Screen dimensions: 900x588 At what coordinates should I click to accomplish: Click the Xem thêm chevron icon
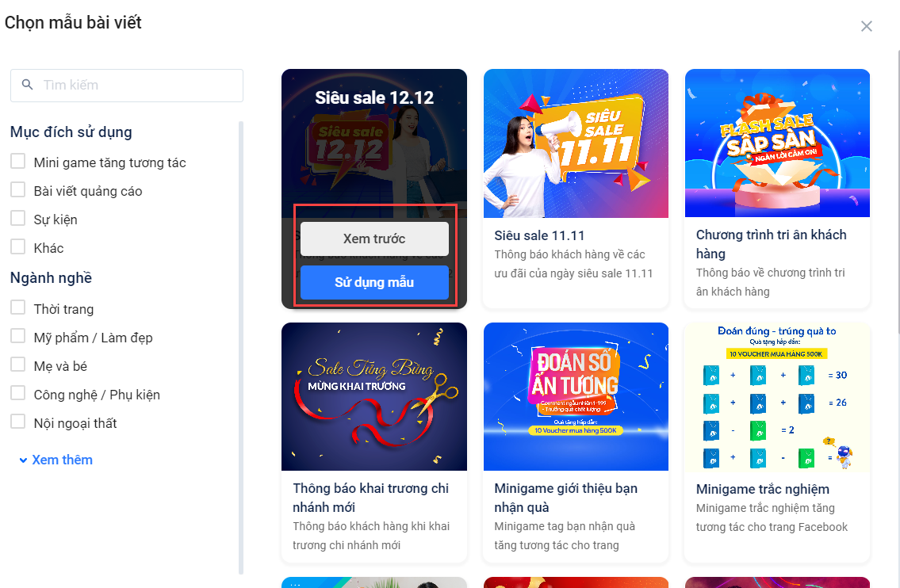pyautogui.click(x=23, y=460)
